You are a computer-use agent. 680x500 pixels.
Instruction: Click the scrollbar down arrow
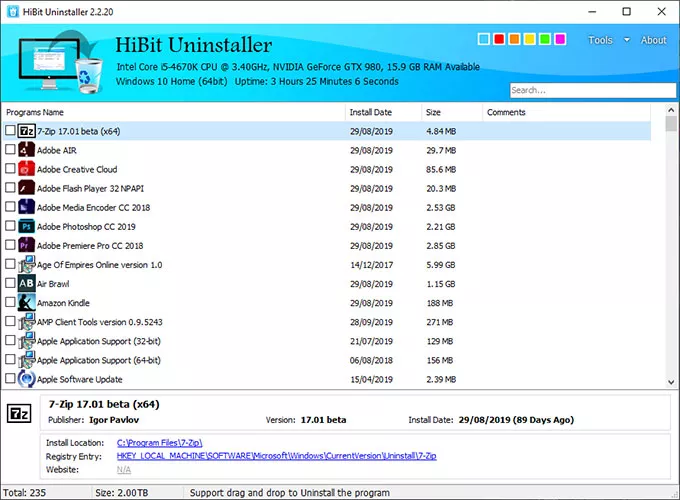(671, 382)
